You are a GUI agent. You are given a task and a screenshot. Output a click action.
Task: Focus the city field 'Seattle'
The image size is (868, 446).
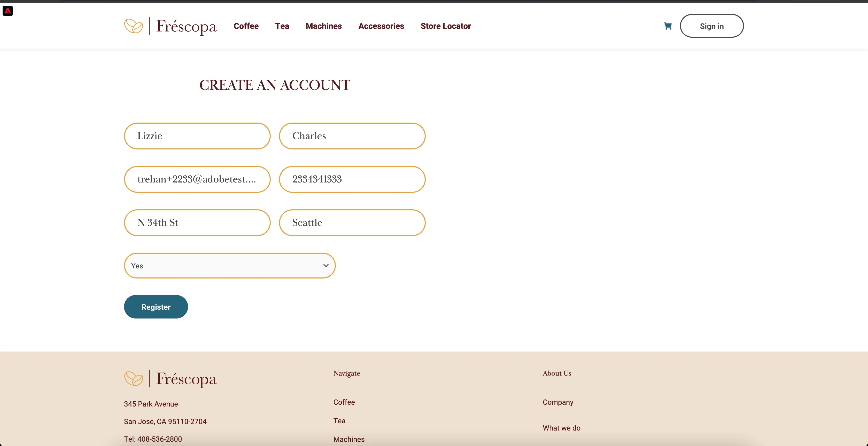point(352,223)
